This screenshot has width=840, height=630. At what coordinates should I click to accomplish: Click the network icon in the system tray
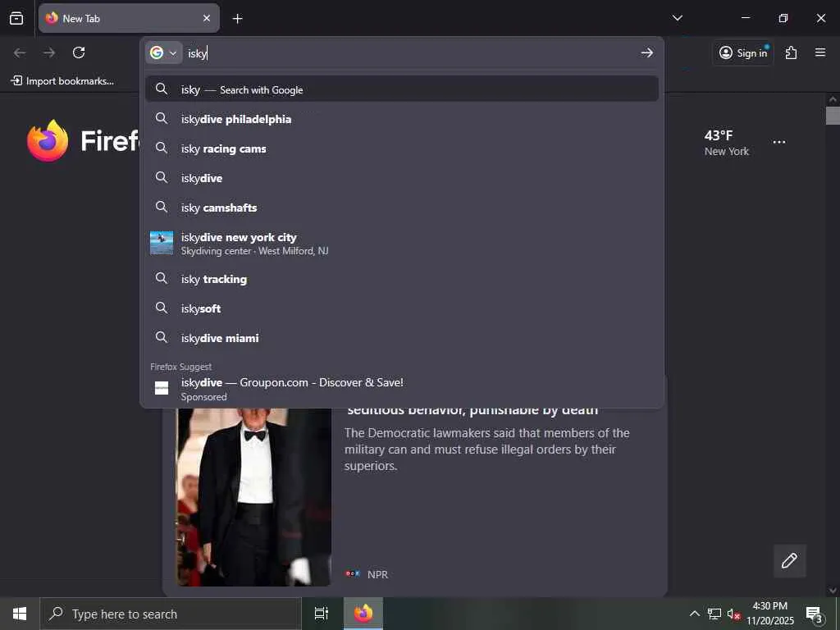pyautogui.click(x=714, y=614)
